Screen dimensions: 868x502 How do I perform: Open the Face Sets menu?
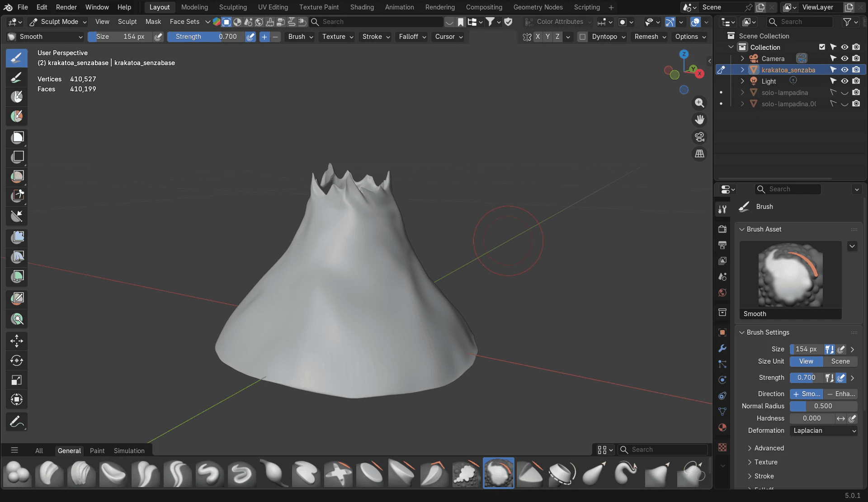[x=184, y=22]
